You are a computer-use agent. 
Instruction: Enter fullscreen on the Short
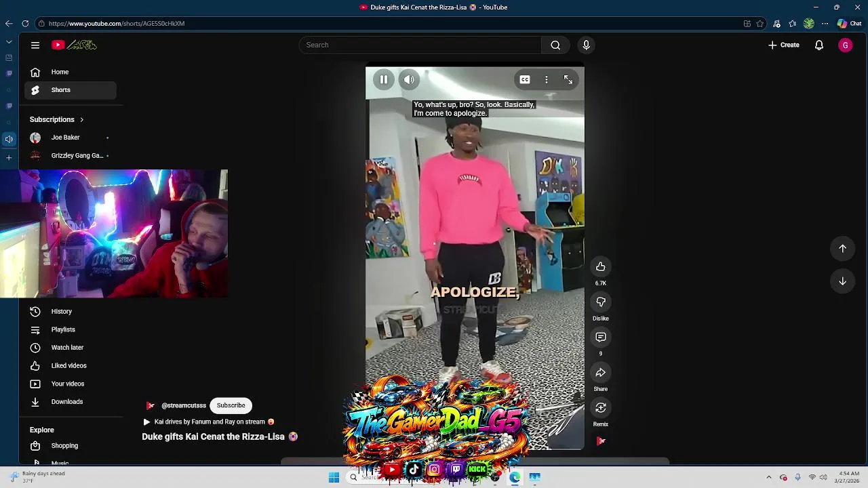coord(568,80)
